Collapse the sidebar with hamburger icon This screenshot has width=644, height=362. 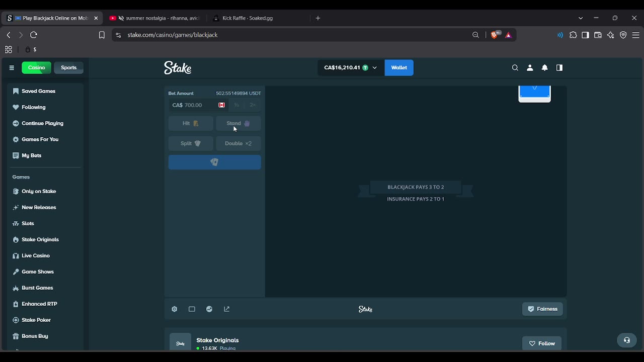point(12,68)
